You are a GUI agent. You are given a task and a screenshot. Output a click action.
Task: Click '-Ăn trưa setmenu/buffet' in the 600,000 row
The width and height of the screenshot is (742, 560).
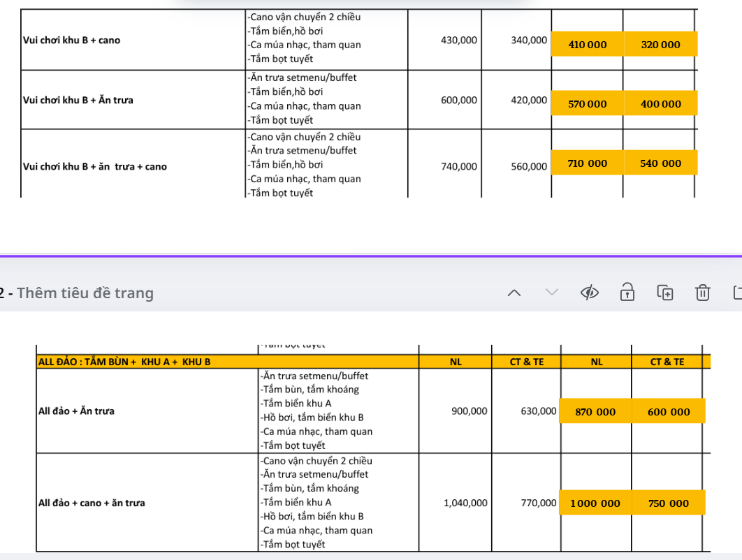click(302, 78)
